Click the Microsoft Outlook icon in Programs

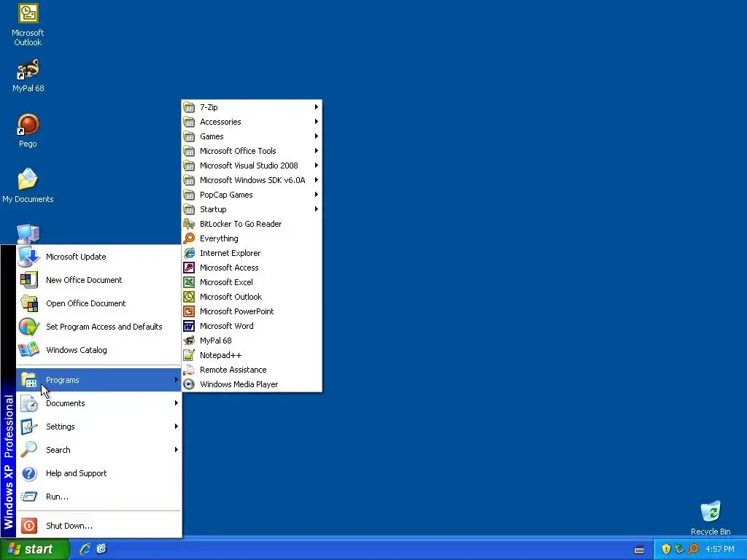189,297
